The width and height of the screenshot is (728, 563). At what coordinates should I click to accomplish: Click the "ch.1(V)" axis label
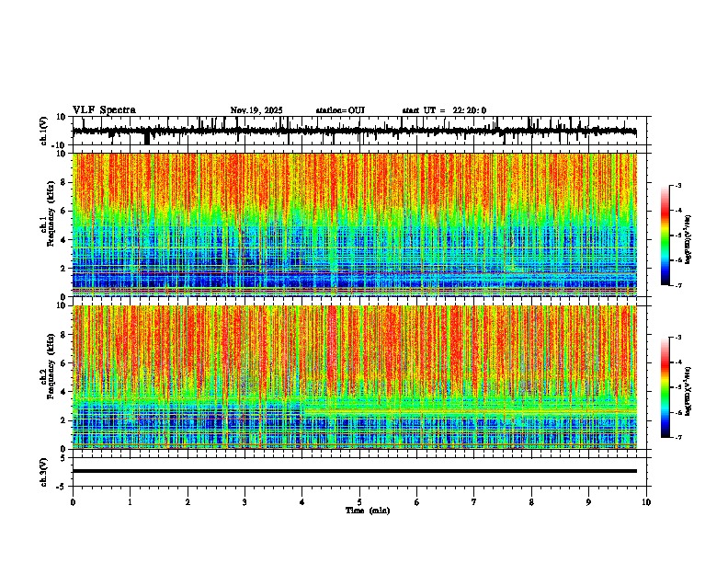point(44,131)
